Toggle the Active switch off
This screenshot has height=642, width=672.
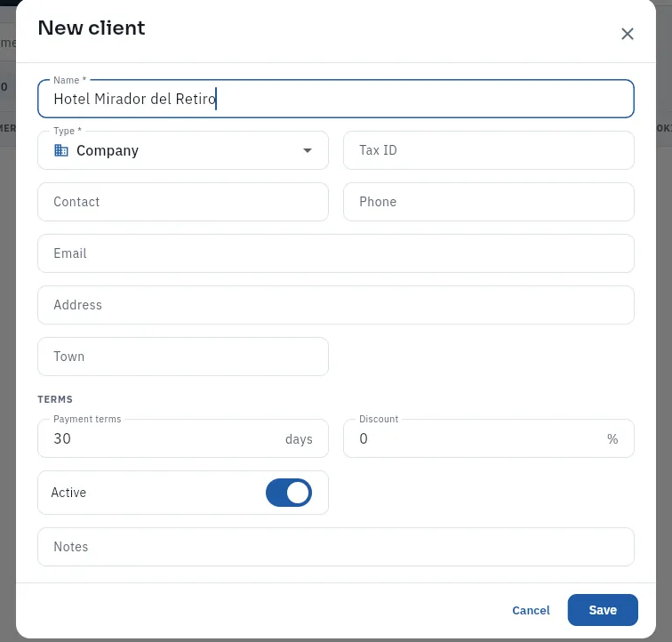[288, 493]
